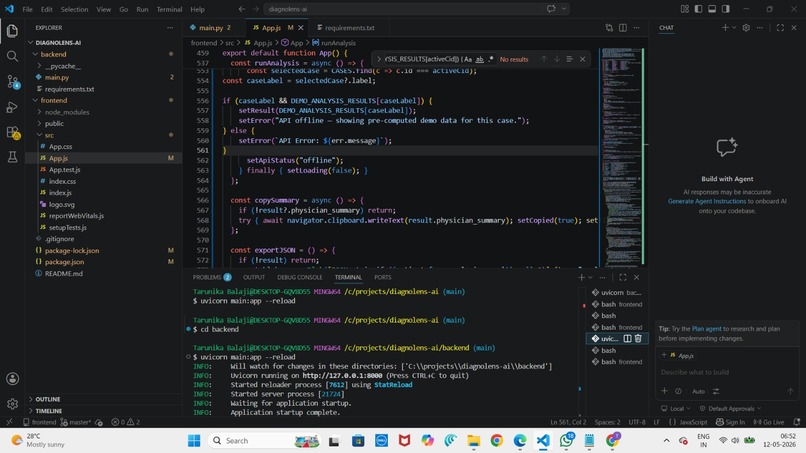Switch to the PROBLEMS panel tab

click(212, 278)
